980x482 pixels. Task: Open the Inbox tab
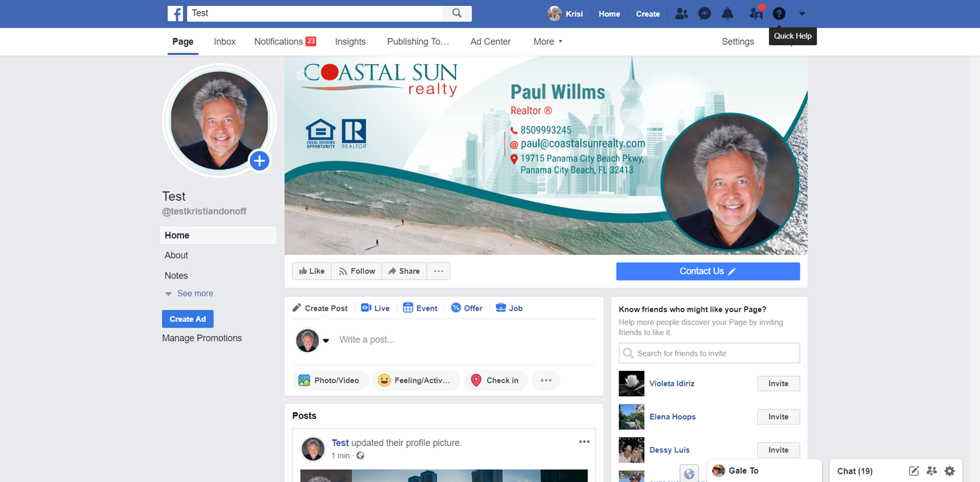[x=224, y=41]
